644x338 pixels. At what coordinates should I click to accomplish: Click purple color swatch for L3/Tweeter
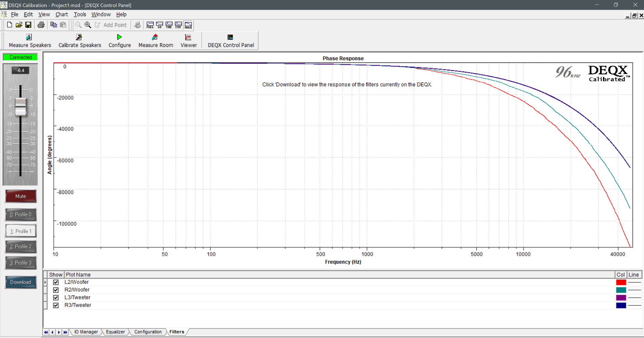tap(621, 298)
